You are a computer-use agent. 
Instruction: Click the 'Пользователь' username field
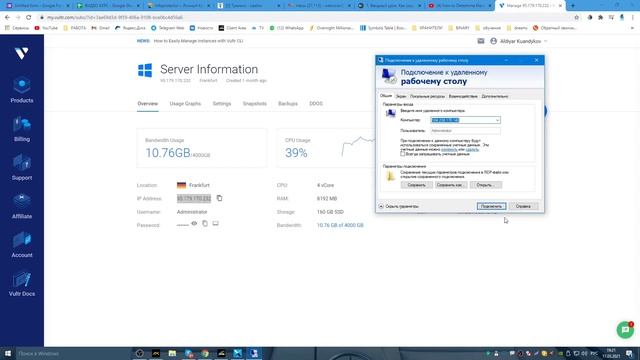click(465, 131)
